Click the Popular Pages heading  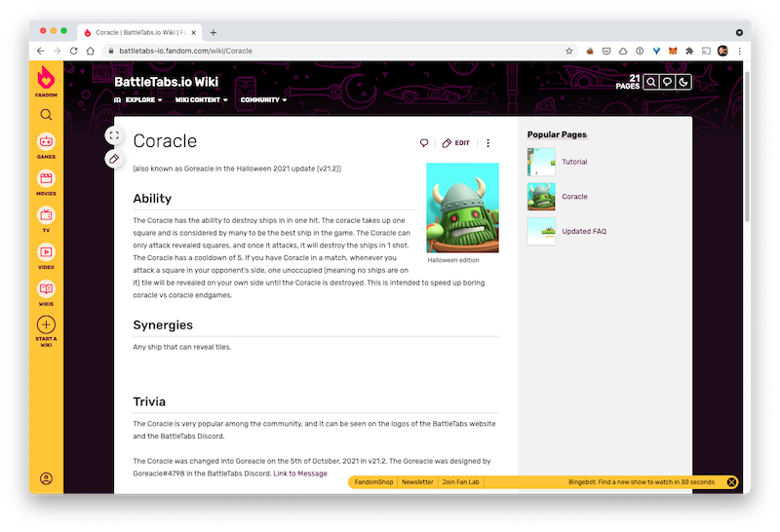[x=557, y=134]
